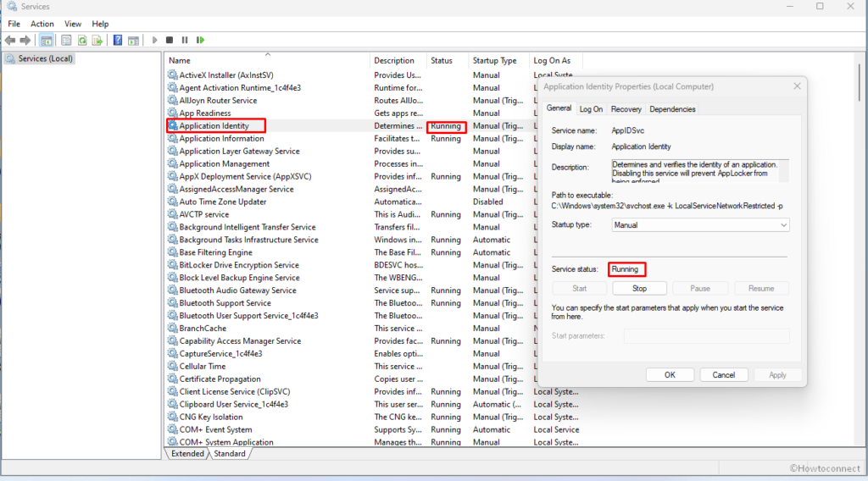Select Agent Activation Runtime_1c4f4e3 service
Image resolution: width=868 pixels, height=481 pixels.
coord(240,87)
